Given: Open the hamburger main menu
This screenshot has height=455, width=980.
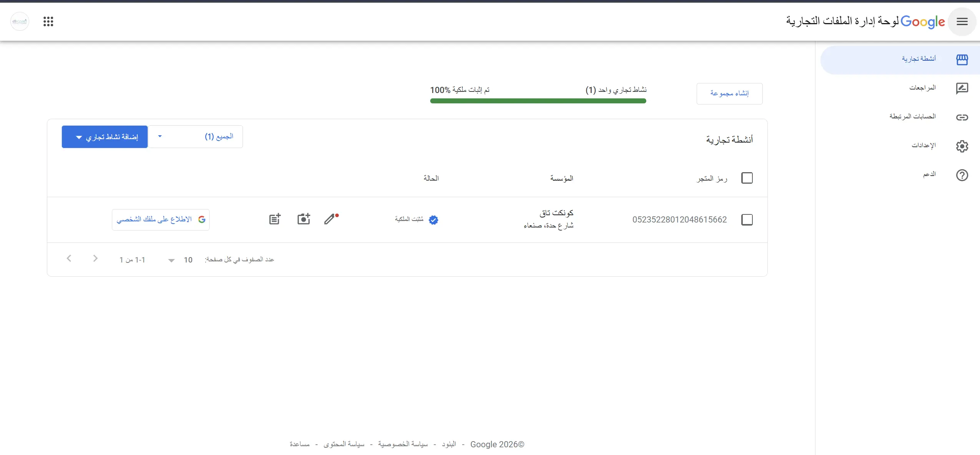Looking at the screenshot, I should (x=962, y=22).
